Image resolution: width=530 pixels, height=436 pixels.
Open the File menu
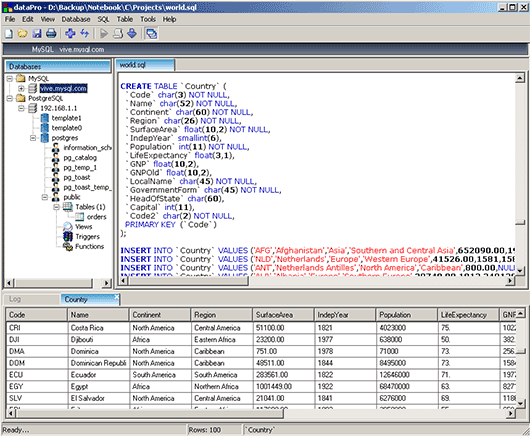[x=10, y=19]
